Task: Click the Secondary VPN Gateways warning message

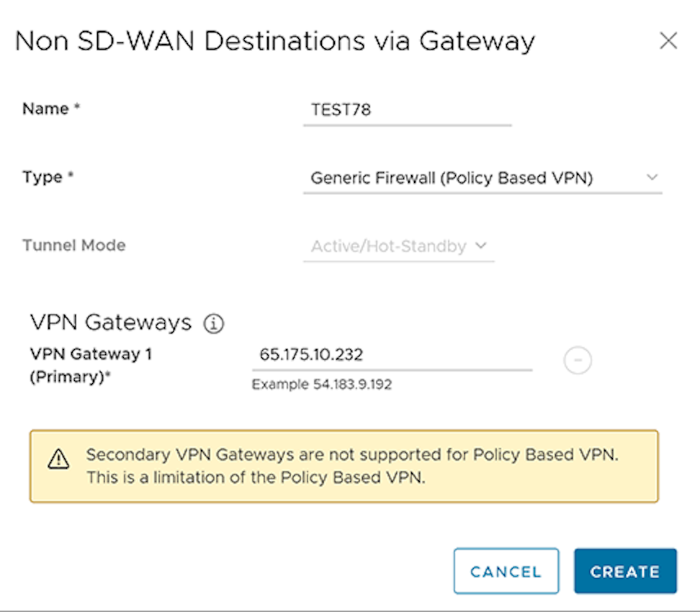Action: pos(353,466)
